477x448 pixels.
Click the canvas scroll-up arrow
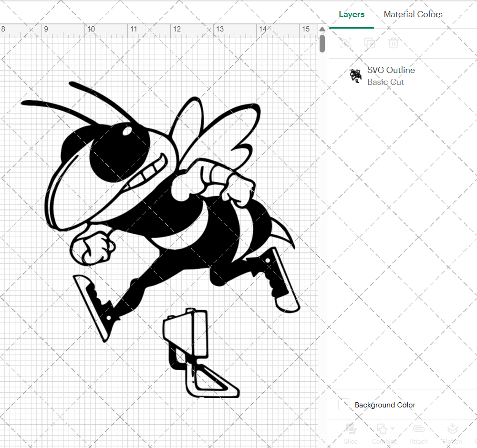322,29
